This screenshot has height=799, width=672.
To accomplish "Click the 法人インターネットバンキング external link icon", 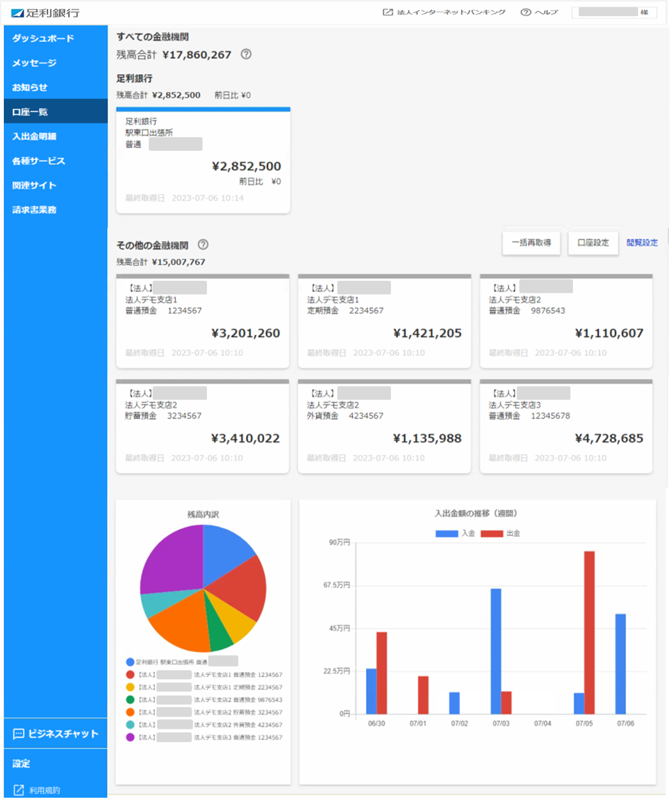I will [x=387, y=12].
